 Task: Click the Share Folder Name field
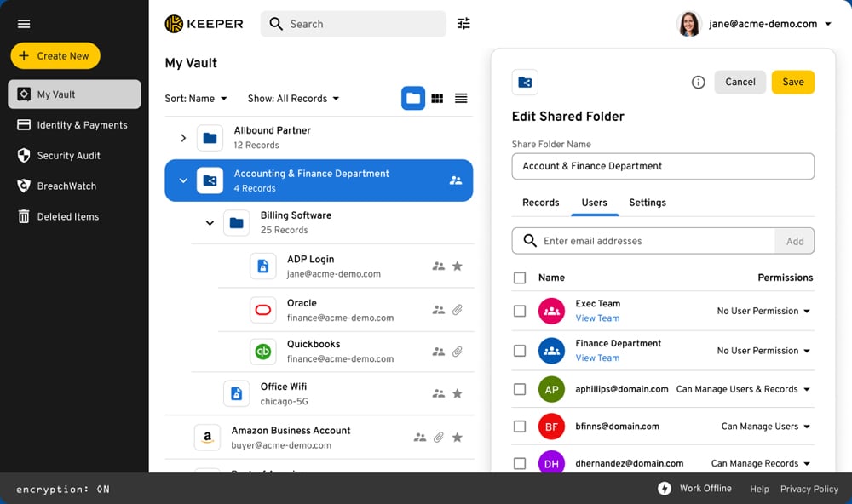pos(662,166)
